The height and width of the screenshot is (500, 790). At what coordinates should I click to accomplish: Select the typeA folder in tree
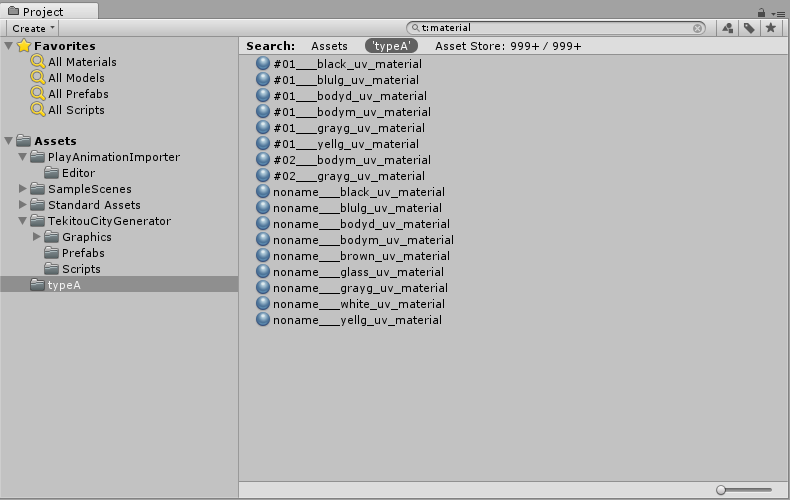click(119, 285)
